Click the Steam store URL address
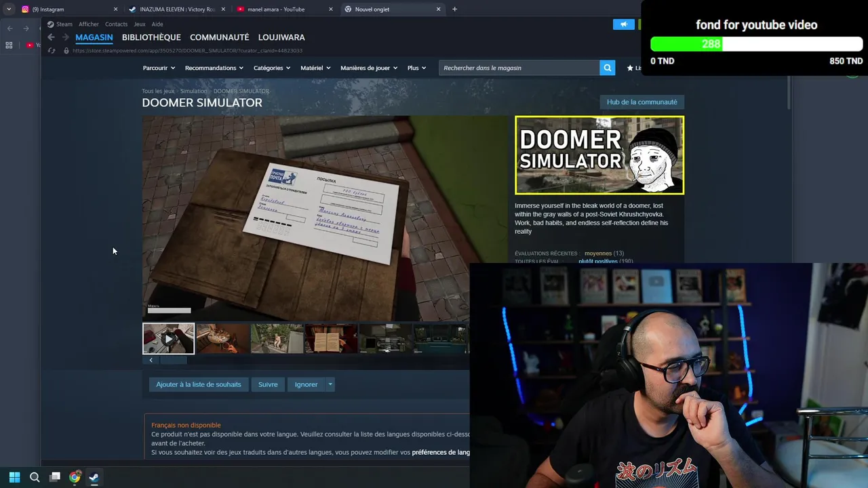868x488 pixels. [187, 51]
